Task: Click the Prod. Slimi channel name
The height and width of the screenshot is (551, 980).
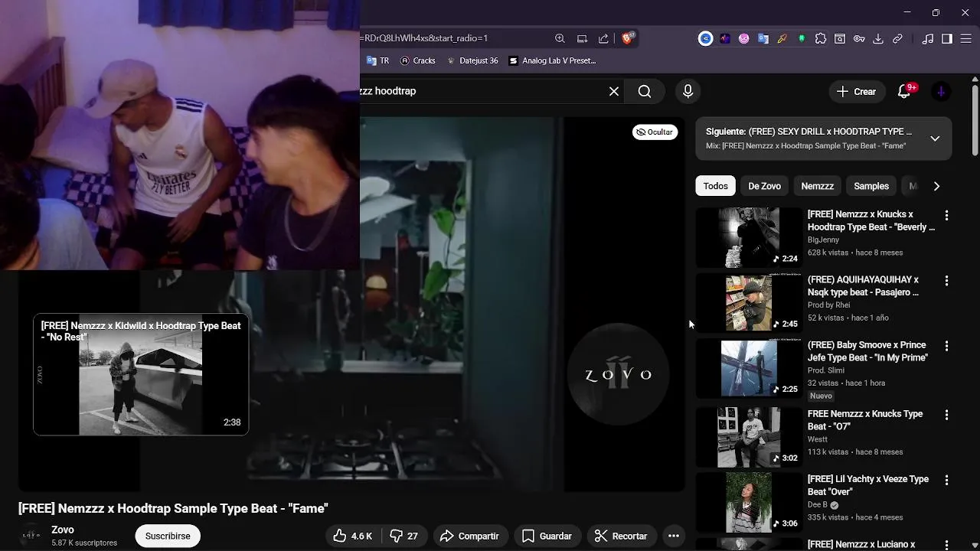Action: [x=826, y=370]
